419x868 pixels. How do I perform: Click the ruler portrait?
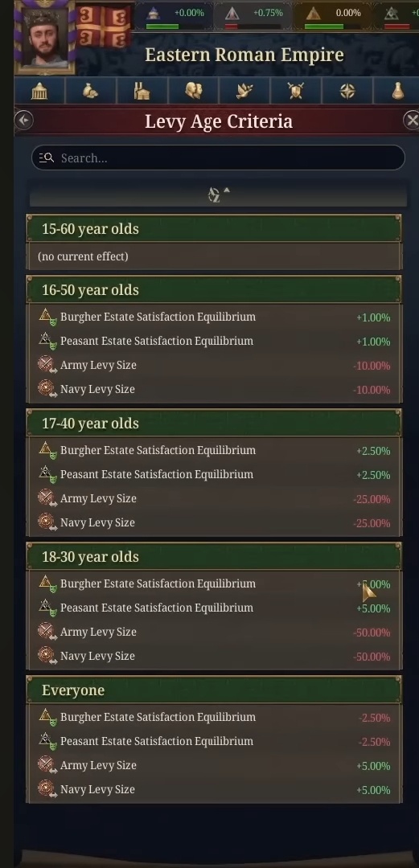pos(45,36)
